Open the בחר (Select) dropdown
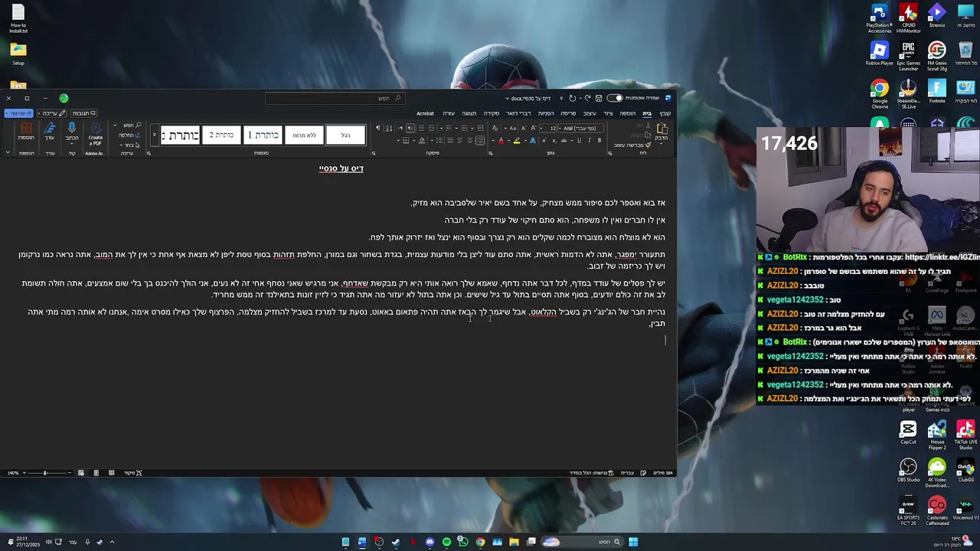This screenshot has height=551, width=980. tap(129, 145)
